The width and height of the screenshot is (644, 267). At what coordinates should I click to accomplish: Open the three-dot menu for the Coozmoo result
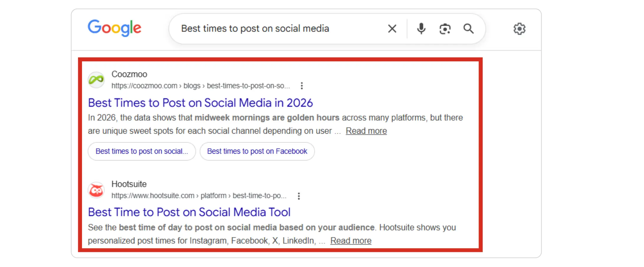(x=301, y=86)
